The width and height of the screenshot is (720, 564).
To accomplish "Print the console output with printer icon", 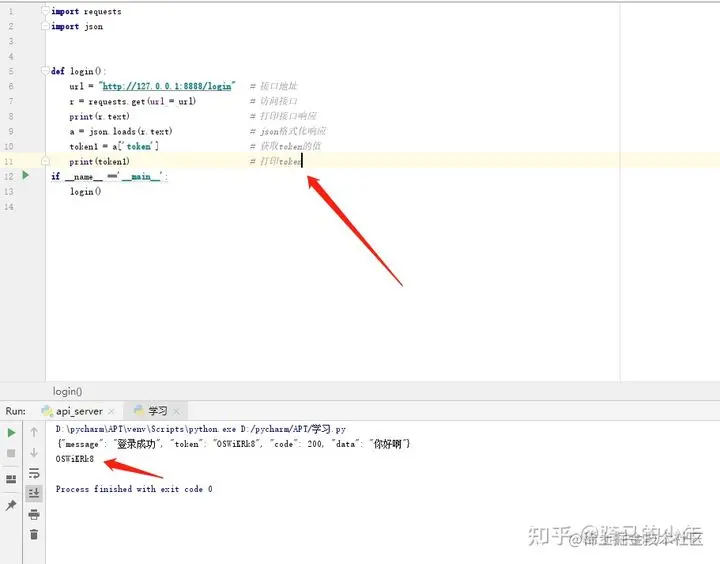I will point(34,514).
